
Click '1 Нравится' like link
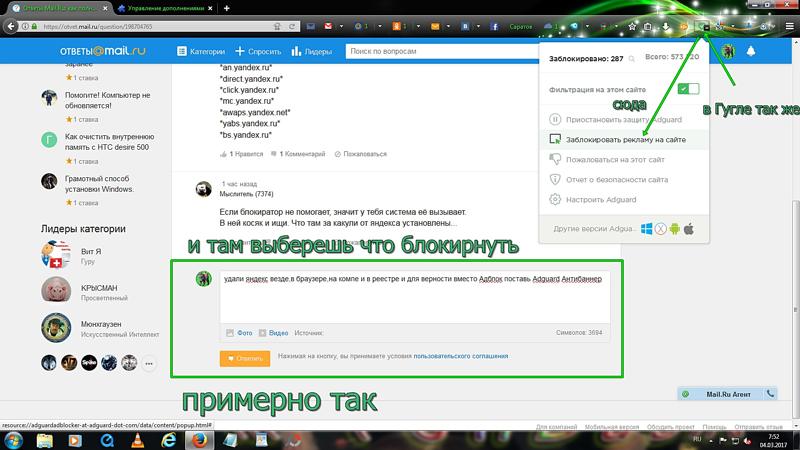click(x=242, y=154)
